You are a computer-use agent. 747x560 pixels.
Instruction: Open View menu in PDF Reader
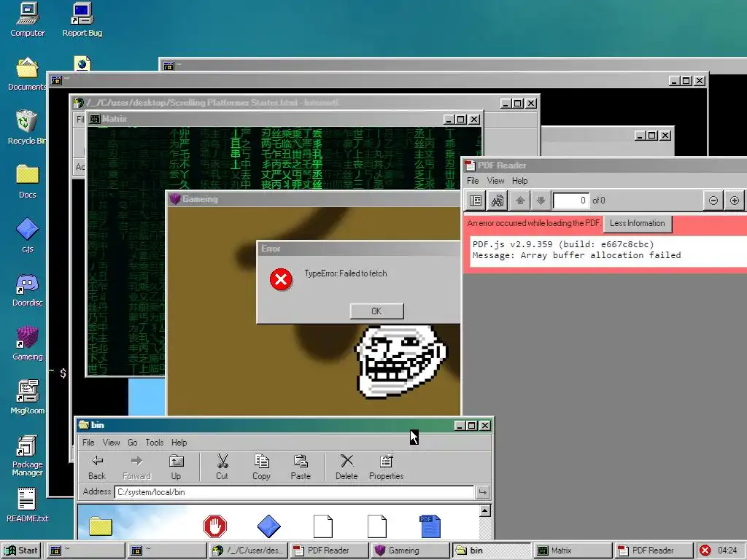point(495,181)
